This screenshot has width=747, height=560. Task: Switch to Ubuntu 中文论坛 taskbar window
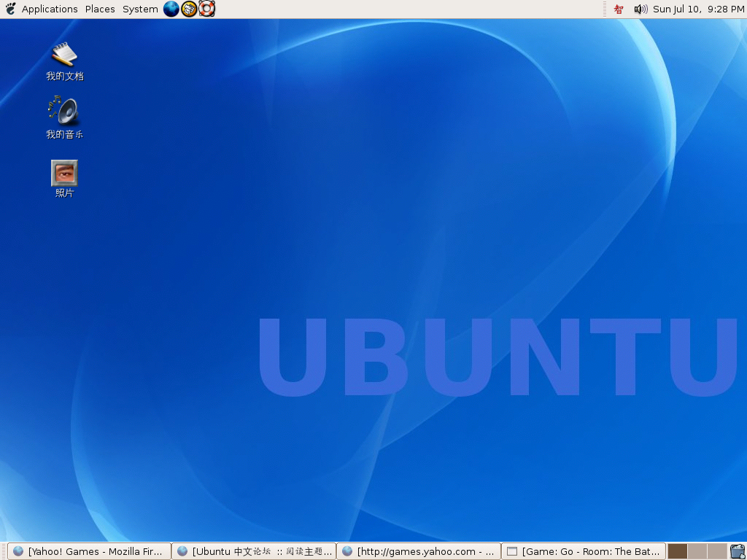(254, 551)
